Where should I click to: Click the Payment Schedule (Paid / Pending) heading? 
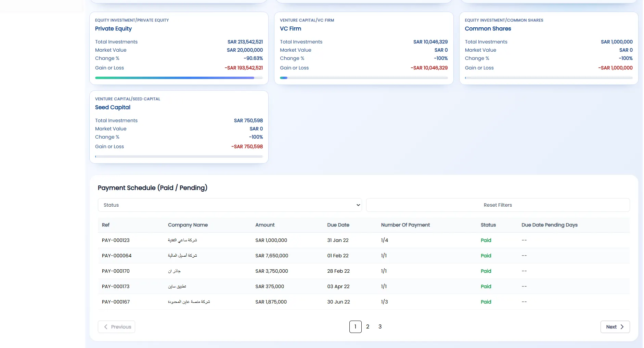(153, 188)
